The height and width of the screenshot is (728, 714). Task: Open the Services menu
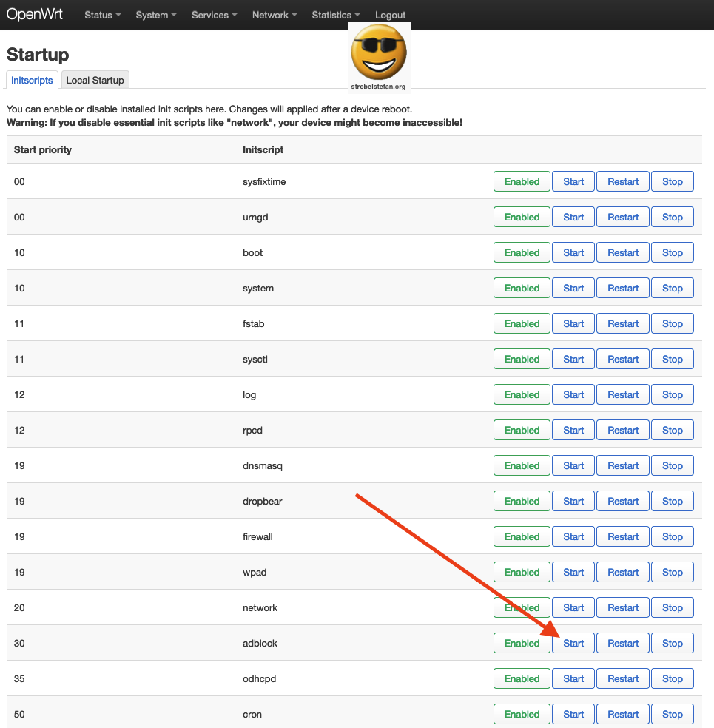[x=213, y=15]
